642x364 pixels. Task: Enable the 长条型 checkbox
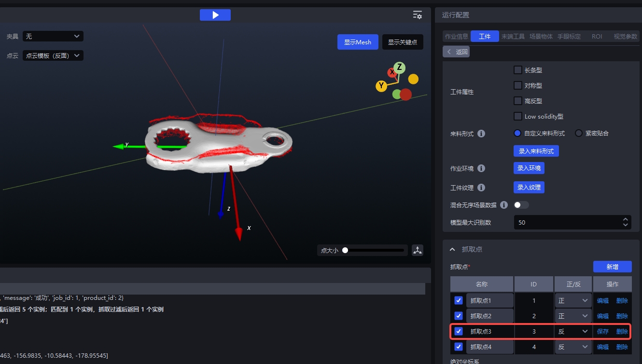click(x=518, y=70)
